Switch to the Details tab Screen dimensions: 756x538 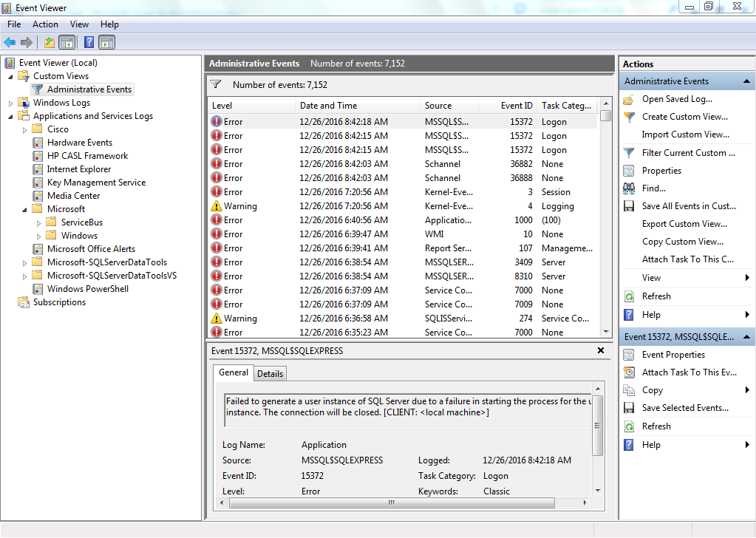[270, 373]
